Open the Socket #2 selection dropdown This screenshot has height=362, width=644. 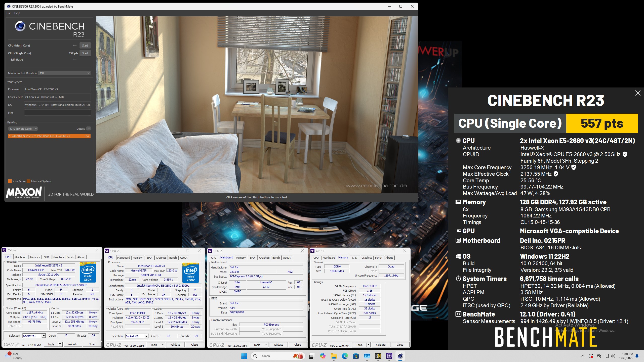pos(137,336)
